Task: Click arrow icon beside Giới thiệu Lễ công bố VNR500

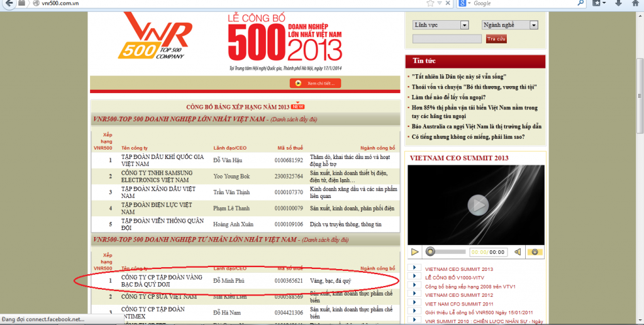Action: tap(414, 311)
